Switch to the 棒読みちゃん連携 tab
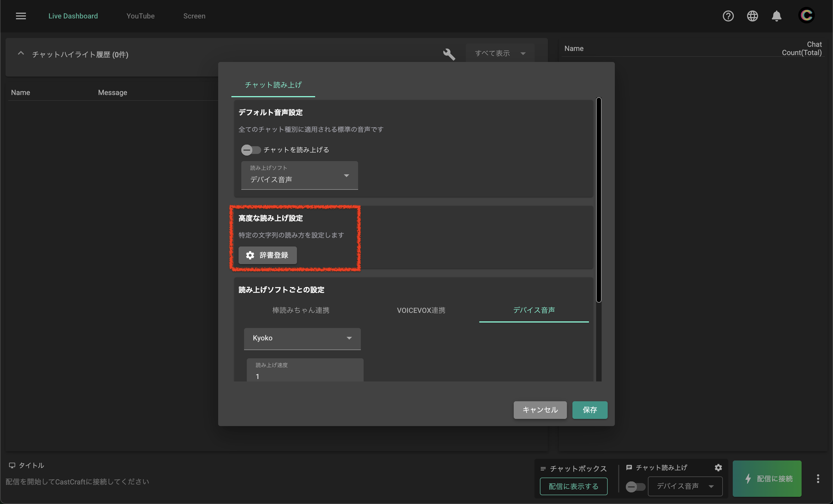Viewport: 833px width, 504px height. click(x=301, y=310)
